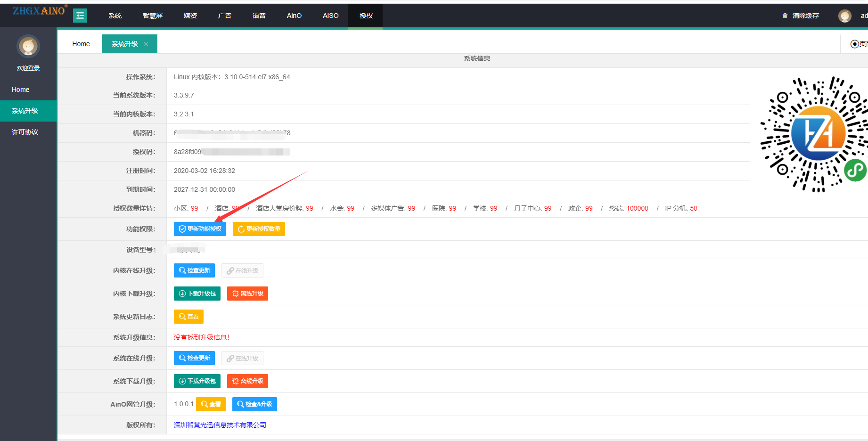The width and height of the screenshot is (868, 441).
Task: Open 许可协议 in the sidebar
Action: coord(25,132)
